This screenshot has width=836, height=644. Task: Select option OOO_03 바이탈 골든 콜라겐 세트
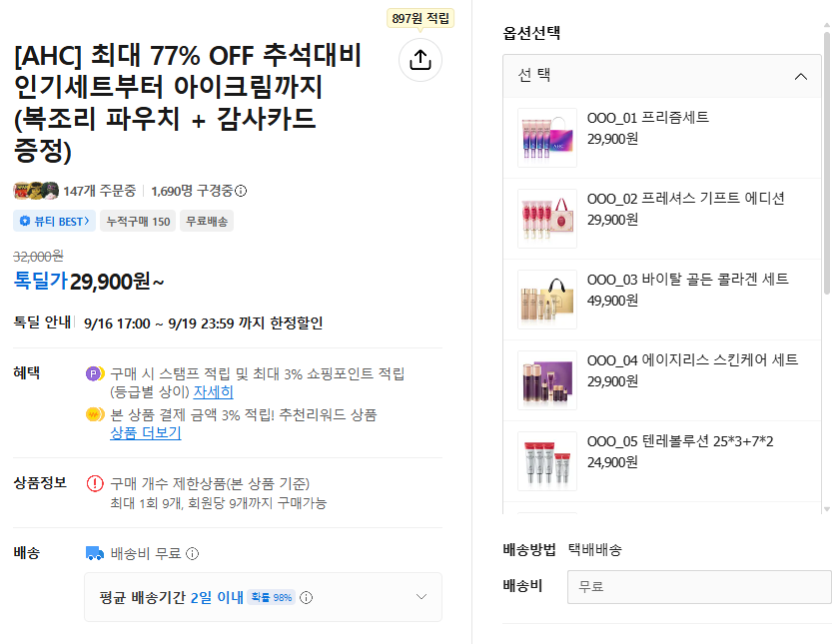coord(662,300)
